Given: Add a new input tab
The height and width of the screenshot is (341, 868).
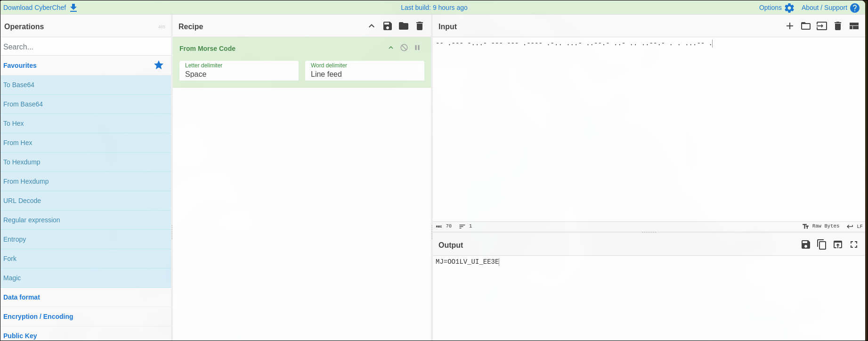Looking at the screenshot, I should (789, 26).
